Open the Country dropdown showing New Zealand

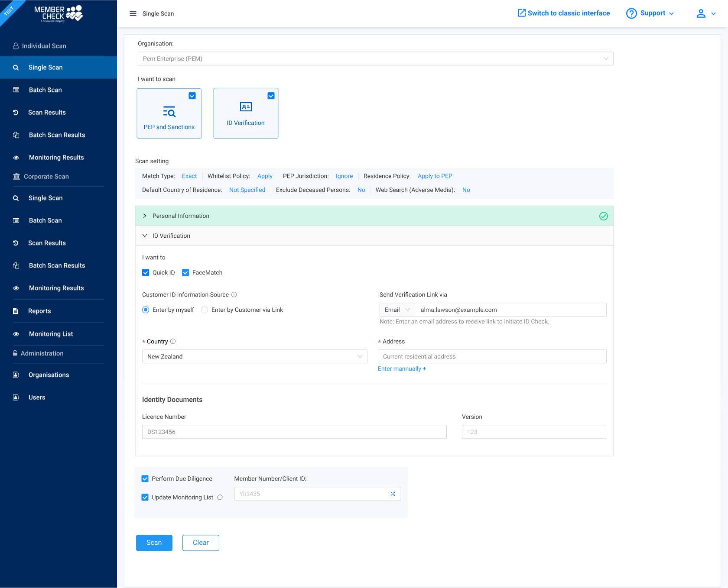click(254, 357)
